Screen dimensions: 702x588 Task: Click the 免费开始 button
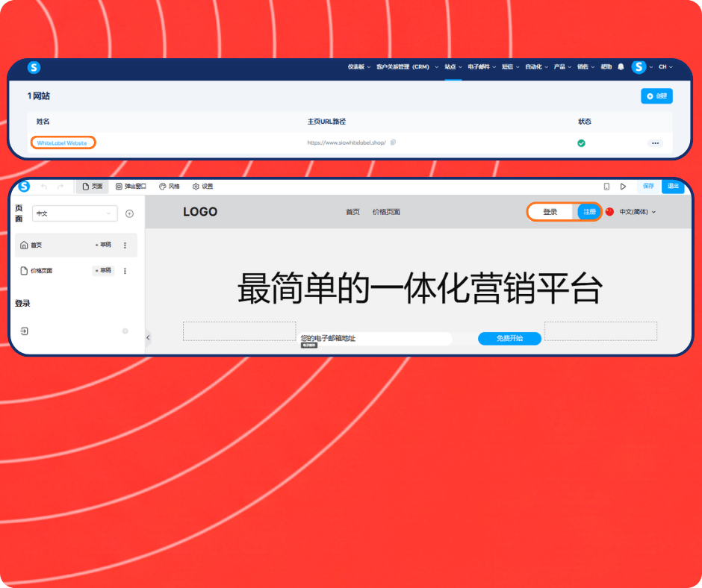[x=509, y=338]
